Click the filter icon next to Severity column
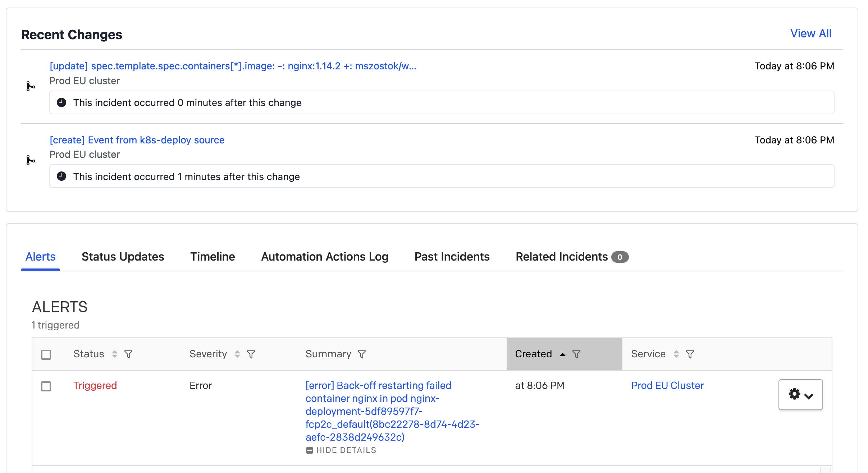The image size is (868, 473). coord(251,354)
